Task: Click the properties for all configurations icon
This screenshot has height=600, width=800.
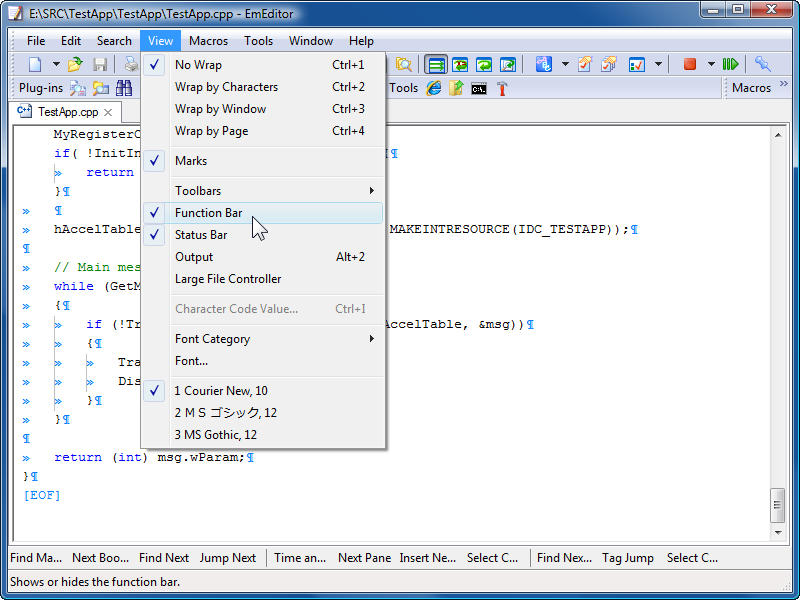Action: pos(609,65)
